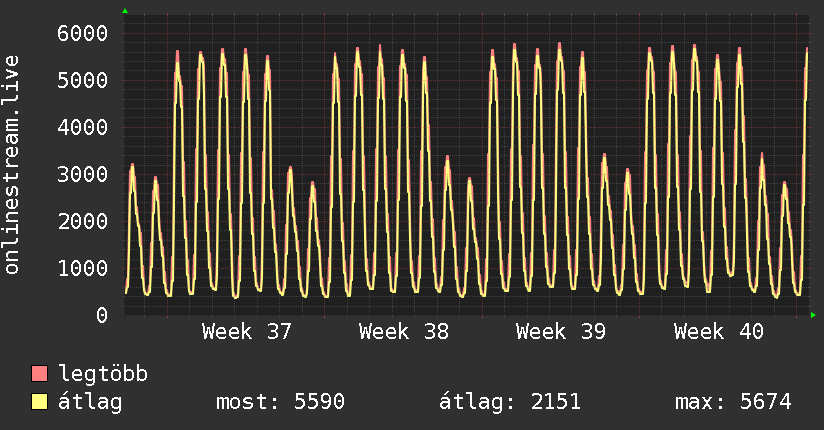Click the Week 38 axis label

[x=404, y=332]
